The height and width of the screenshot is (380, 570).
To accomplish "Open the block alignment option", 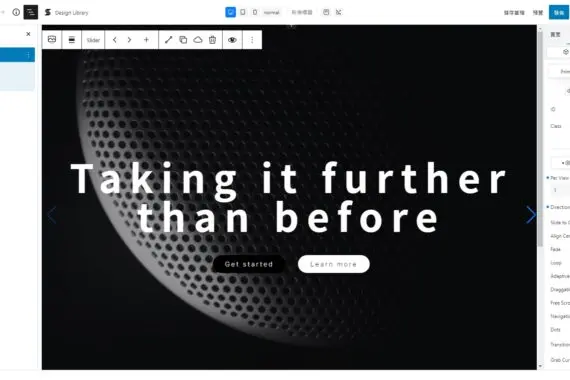I will pos(72,40).
